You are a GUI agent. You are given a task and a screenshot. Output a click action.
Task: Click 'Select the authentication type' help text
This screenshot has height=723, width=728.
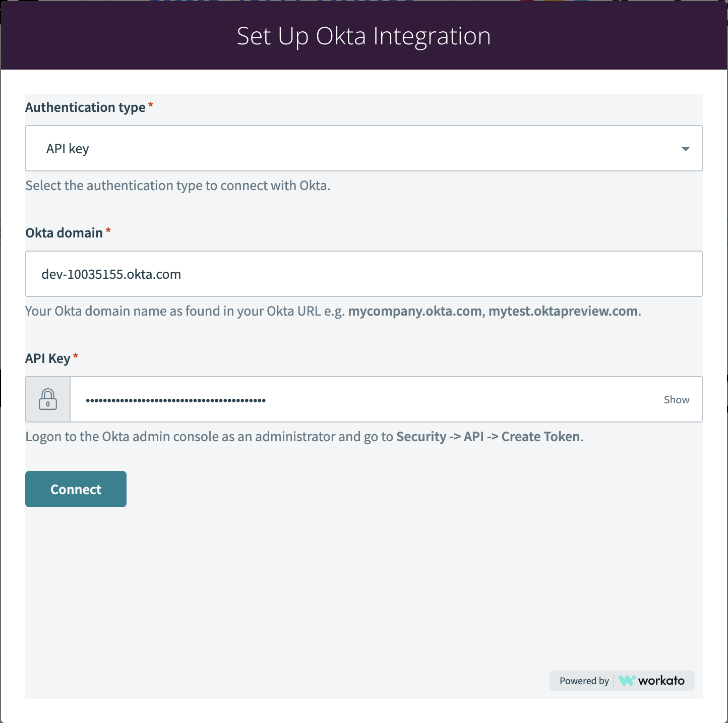pos(177,186)
